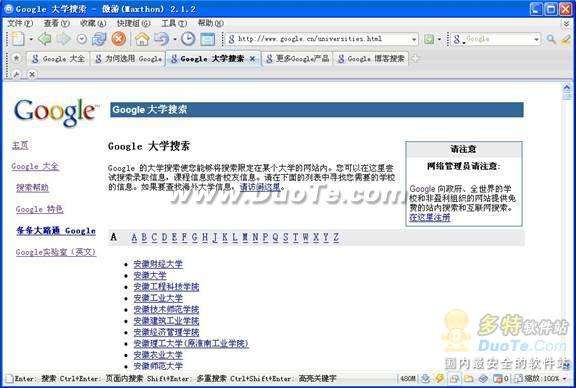Screen dimensions: 576x388
Task: Stop loading with the orange X icon
Action: tap(118, 39)
